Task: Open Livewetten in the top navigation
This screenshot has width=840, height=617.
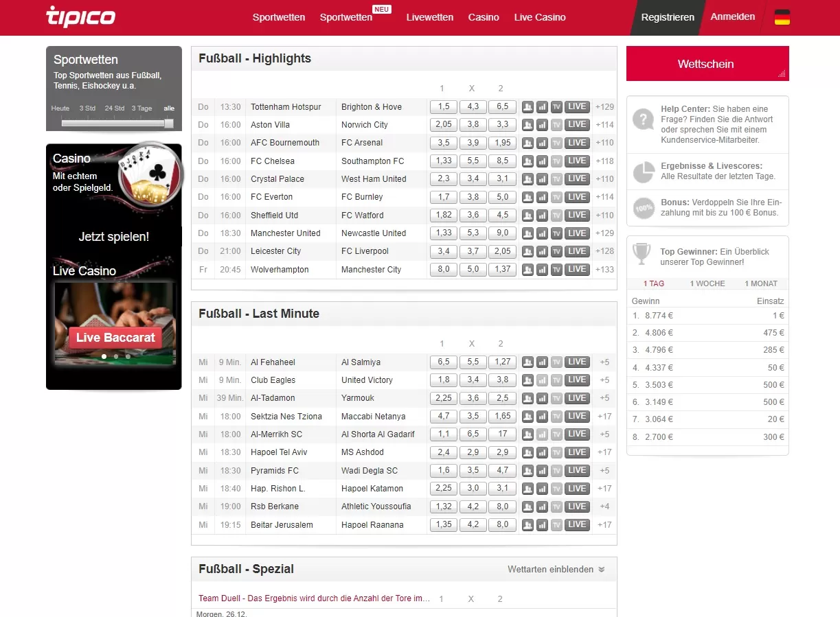Action: pos(429,17)
